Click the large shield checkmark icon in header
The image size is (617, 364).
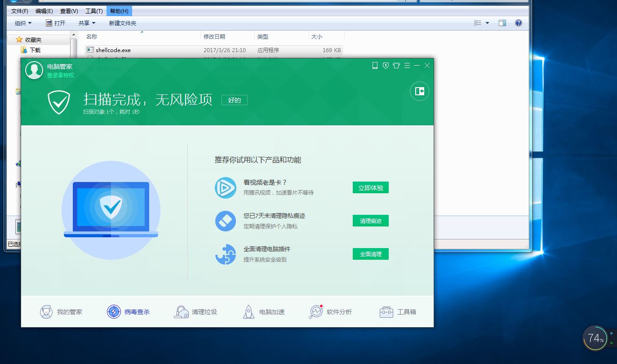point(59,102)
